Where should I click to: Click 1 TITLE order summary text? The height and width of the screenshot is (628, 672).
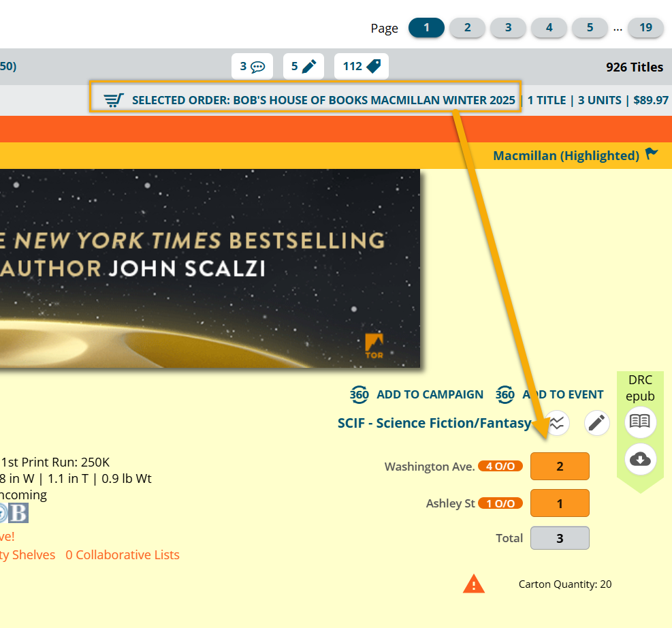click(x=547, y=100)
